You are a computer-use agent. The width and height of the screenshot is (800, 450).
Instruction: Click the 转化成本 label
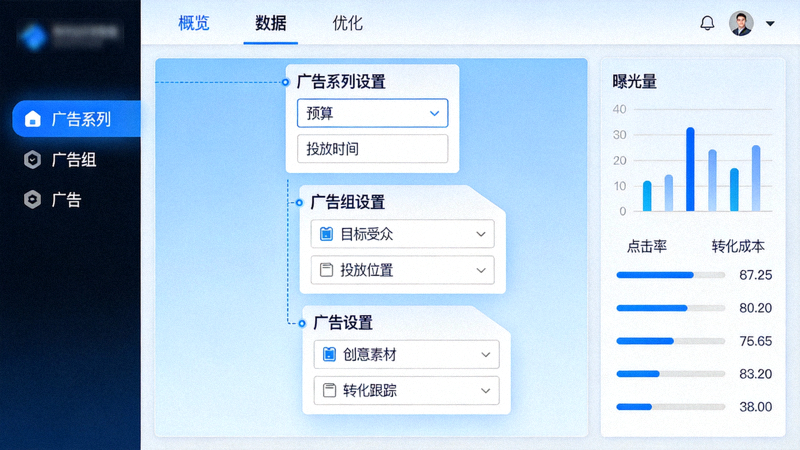pos(738,246)
